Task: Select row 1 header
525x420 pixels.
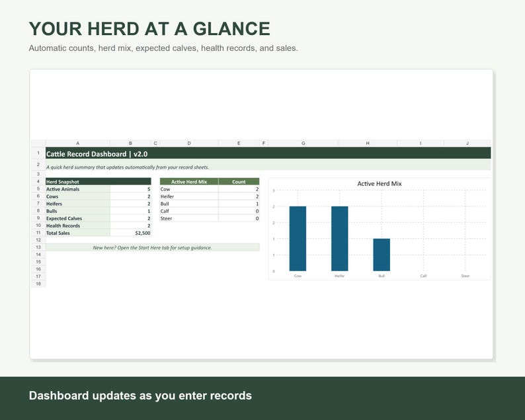Action: click(x=38, y=153)
